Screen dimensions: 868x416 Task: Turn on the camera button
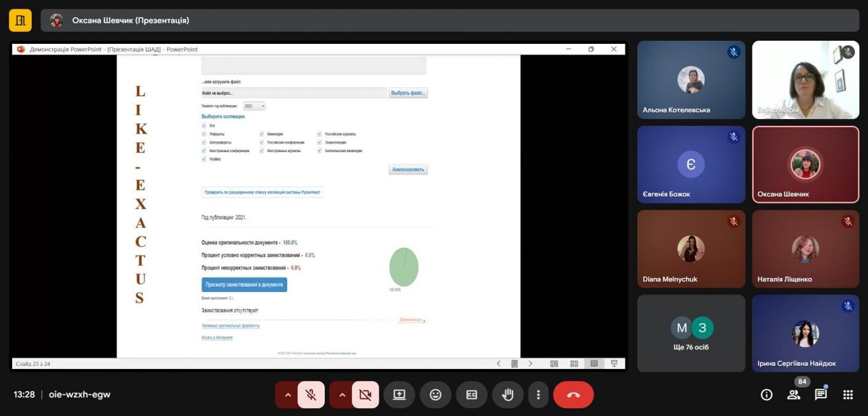365,394
